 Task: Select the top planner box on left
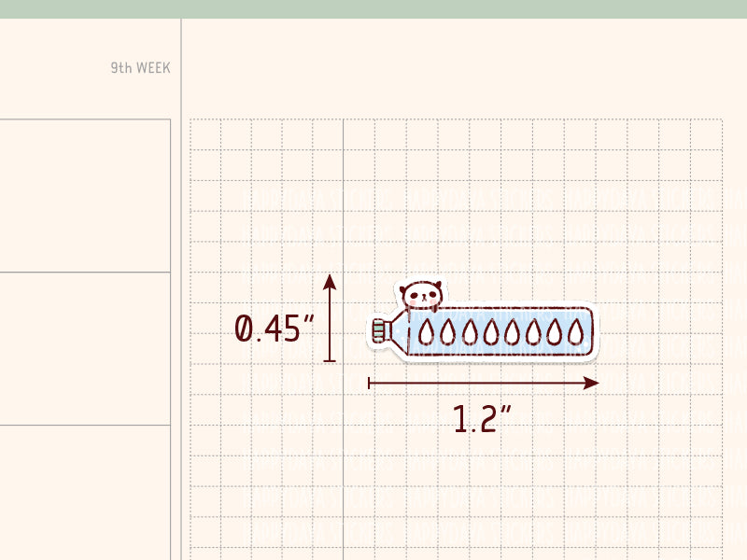coord(84,195)
